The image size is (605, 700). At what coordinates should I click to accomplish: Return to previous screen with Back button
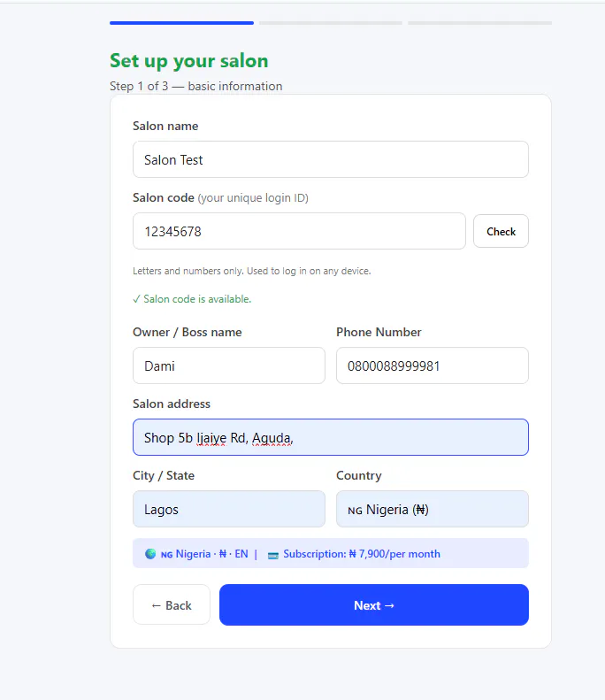click(172, 605)
